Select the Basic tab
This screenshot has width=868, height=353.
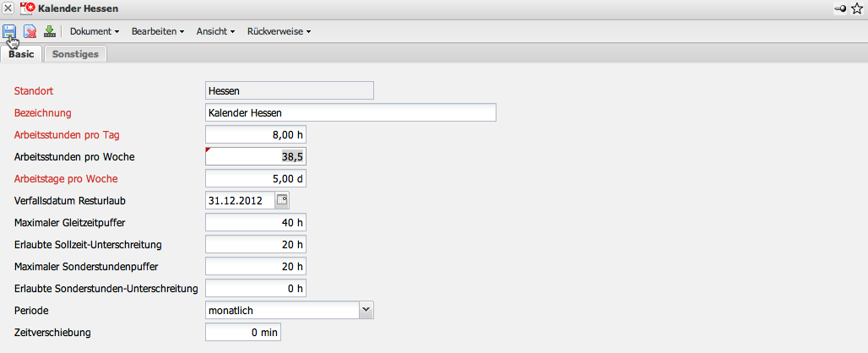(x=21, y=54)
